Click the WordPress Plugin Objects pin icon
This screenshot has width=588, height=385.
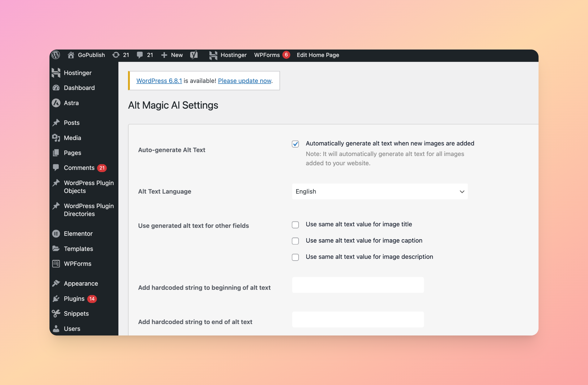point(56,183)
